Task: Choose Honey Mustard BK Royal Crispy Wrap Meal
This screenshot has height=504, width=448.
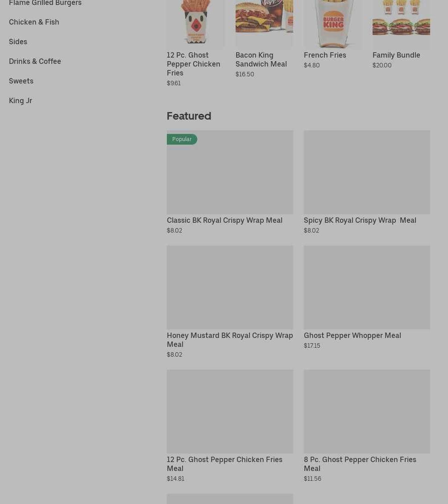Action: point(230,340)
